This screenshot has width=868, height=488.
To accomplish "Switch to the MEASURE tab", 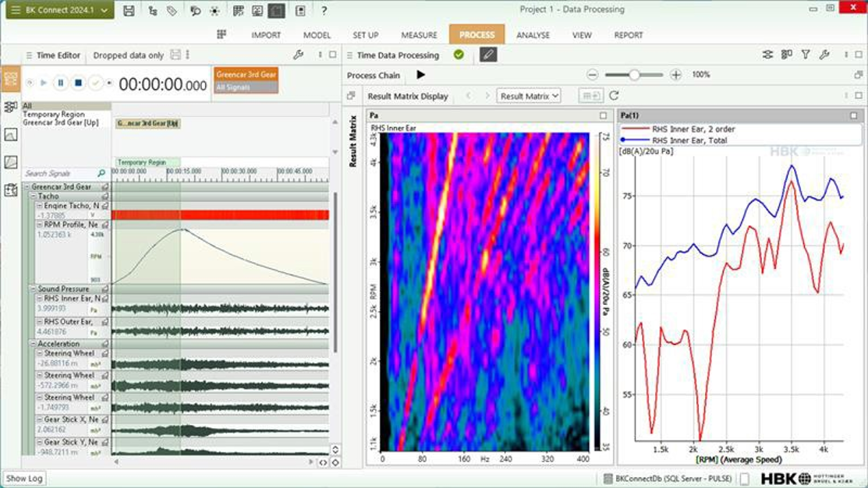I will tap(419, 35).
